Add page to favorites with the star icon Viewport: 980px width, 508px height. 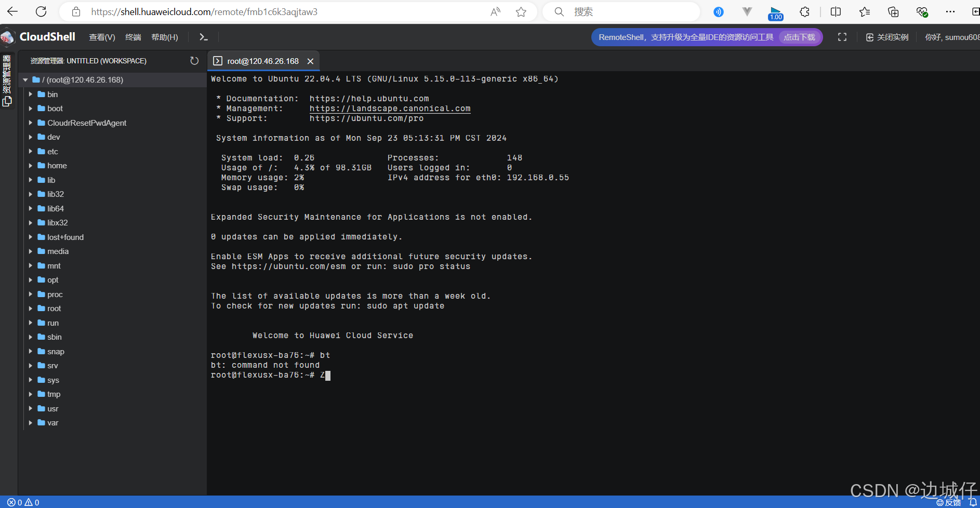tap(521, 11)
